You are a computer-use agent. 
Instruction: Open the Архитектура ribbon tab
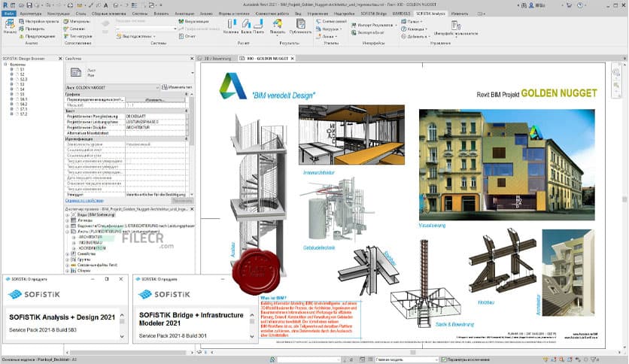coord(31,14)
